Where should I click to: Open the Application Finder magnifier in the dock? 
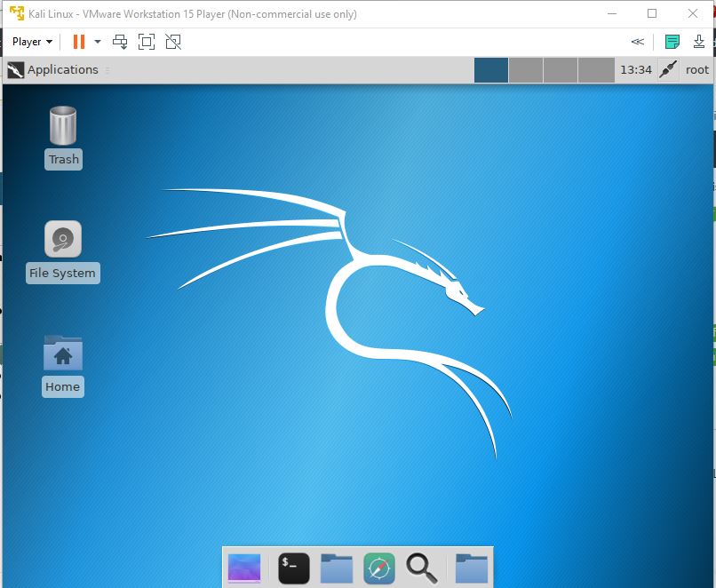pyautogui.click(x=421, y=566)
